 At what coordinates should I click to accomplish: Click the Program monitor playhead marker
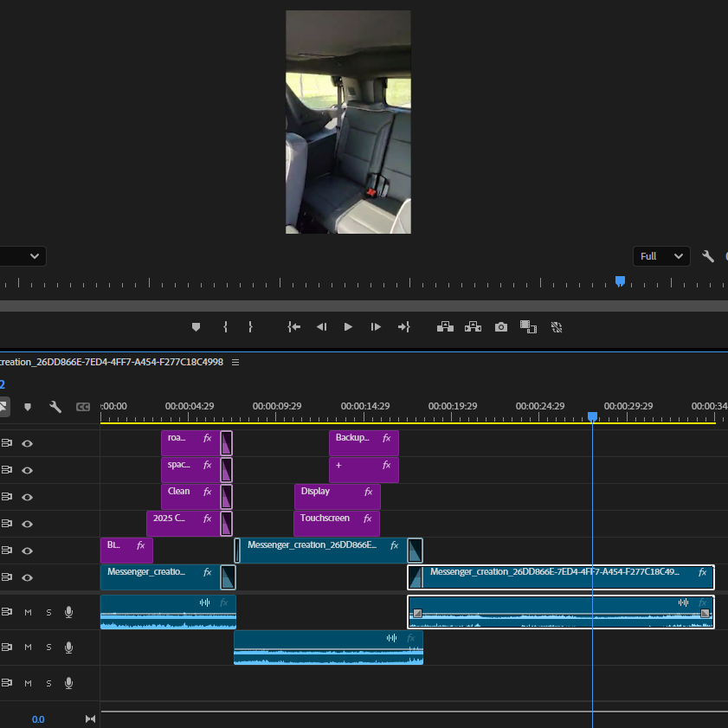coord(620,280)
